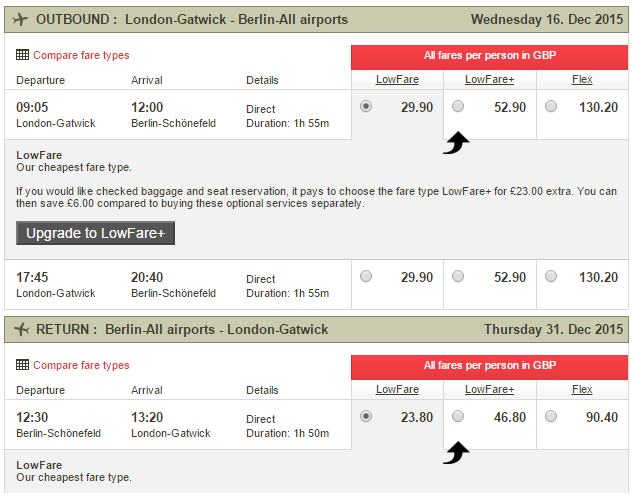Select Flex 90.40 on return flight
Image resolution: width=633 pixels, height=497 pixels.
point(551,416)
